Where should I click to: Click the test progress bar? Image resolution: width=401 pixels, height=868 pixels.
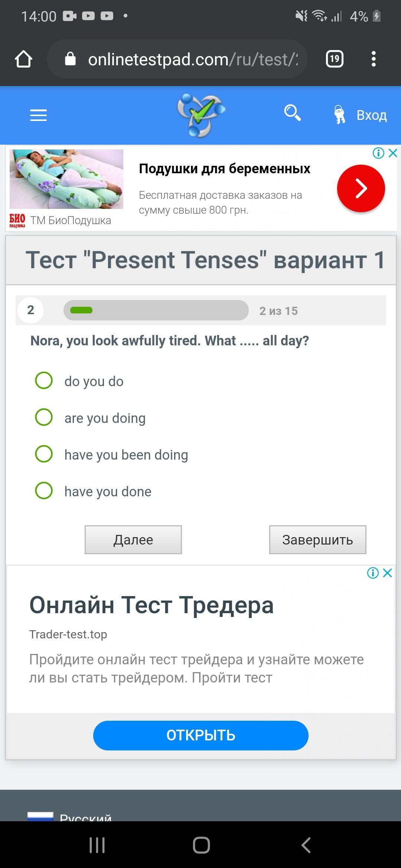[156, 310]
